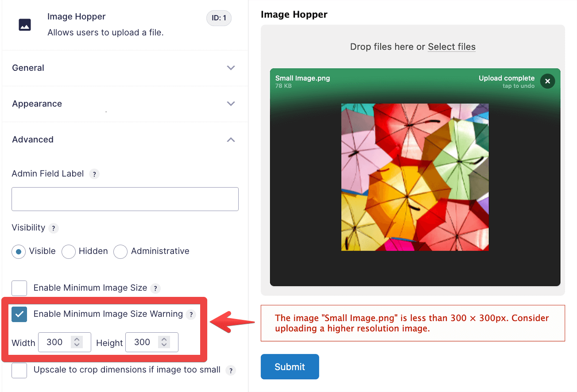Click the Image Hopper field type icon
The height and width of the screenshot is (392, 577).
(25, 25)
